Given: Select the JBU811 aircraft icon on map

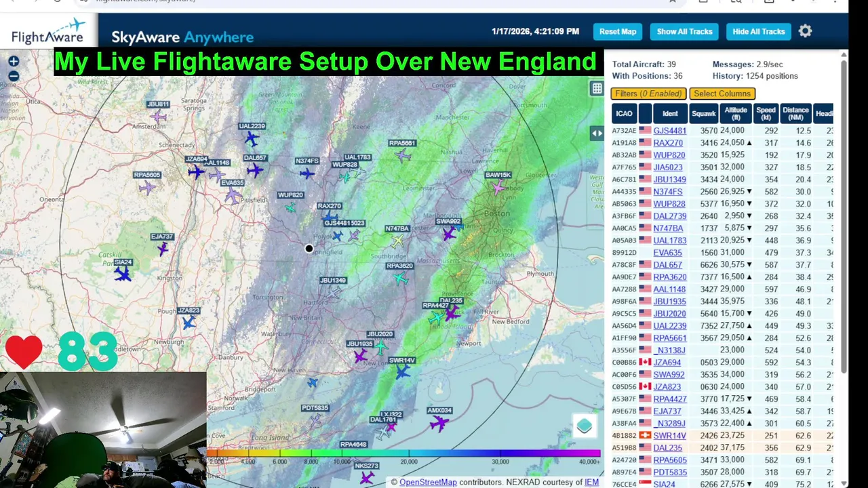Looking at the screenshot, I should [159, 117].
